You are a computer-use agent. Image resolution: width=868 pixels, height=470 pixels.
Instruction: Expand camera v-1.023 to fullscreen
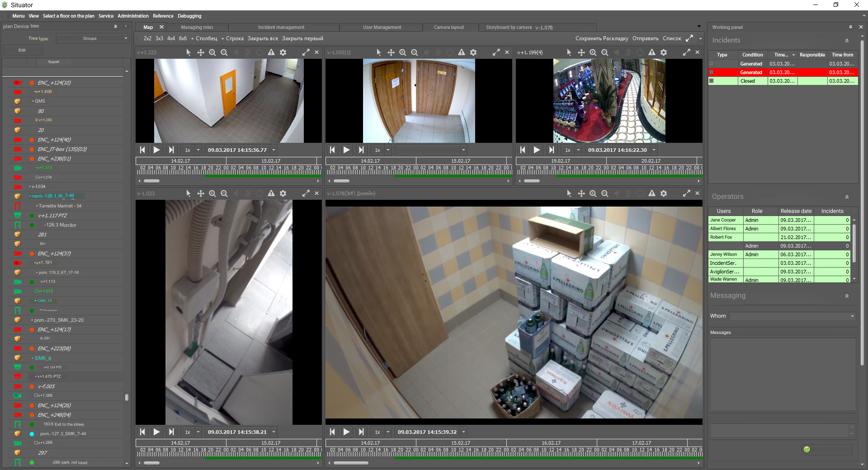tap(306, 193)
